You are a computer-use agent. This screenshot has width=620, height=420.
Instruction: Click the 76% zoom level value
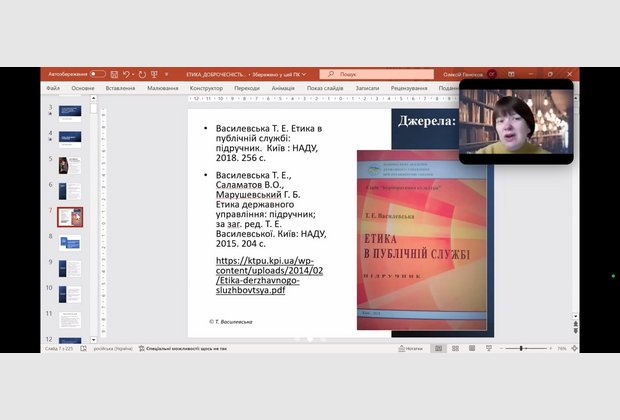(562, 348)
